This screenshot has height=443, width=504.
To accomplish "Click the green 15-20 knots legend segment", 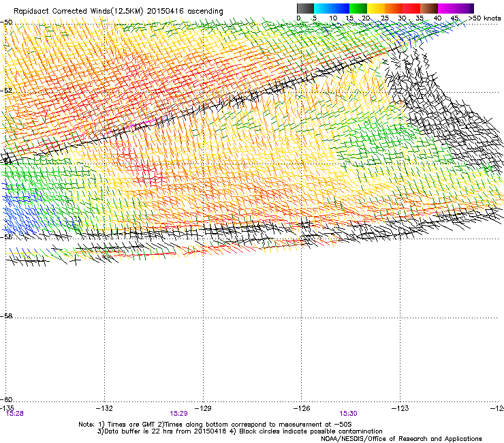I will 358,8.
